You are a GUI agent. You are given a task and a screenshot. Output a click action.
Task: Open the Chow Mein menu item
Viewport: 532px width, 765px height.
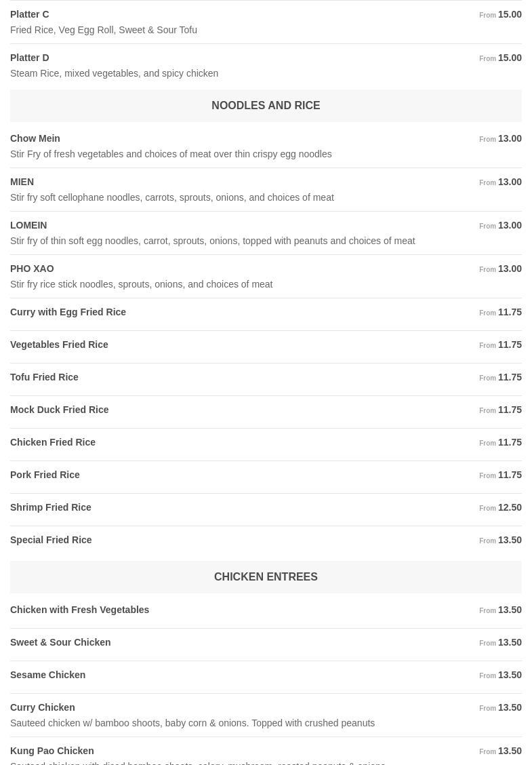(x=35, y=138)
